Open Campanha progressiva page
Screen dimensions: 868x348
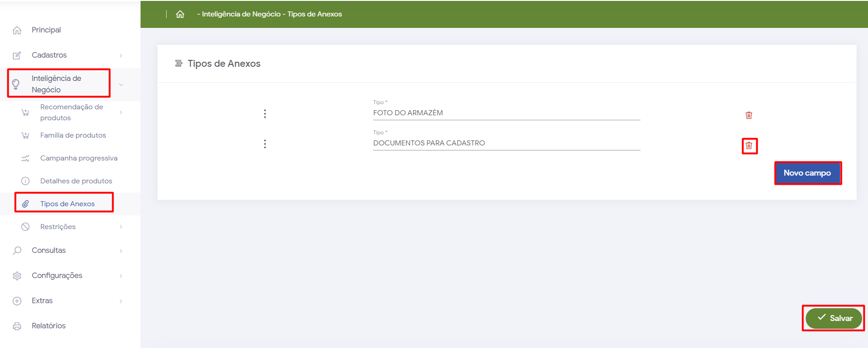click(78, 158)
